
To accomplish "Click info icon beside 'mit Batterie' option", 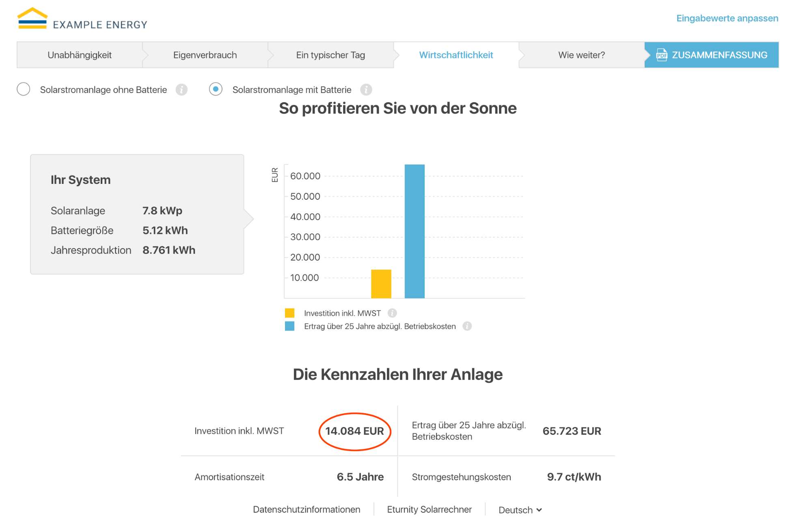I will point(366,90).
